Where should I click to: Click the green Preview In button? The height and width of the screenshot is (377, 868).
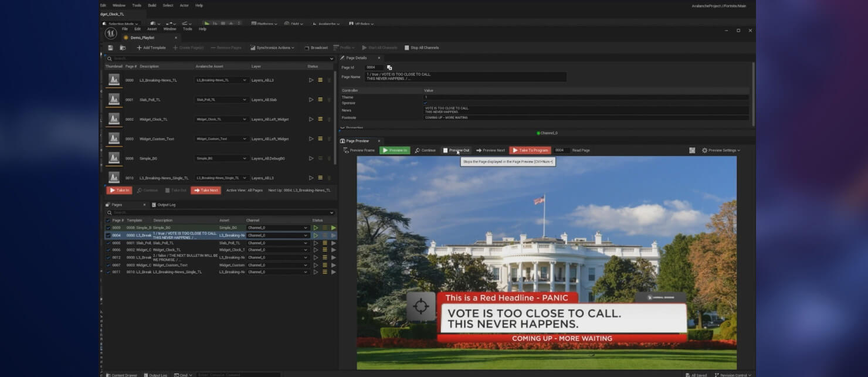pos(395,150)
